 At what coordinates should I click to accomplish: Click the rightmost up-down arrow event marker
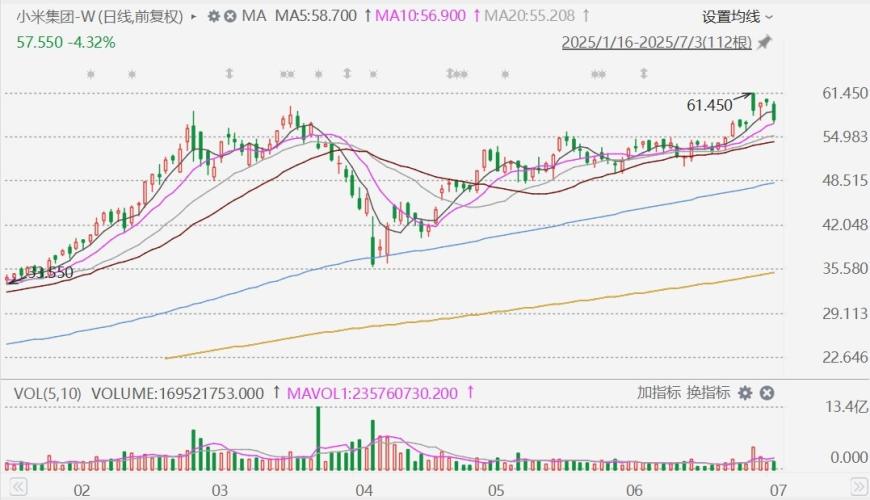pos(644,74)
